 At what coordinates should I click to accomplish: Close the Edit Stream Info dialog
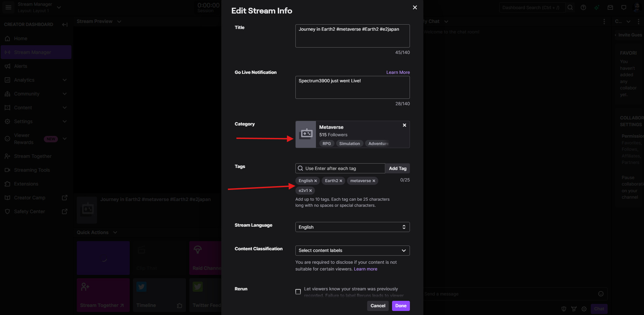(415, 7)
